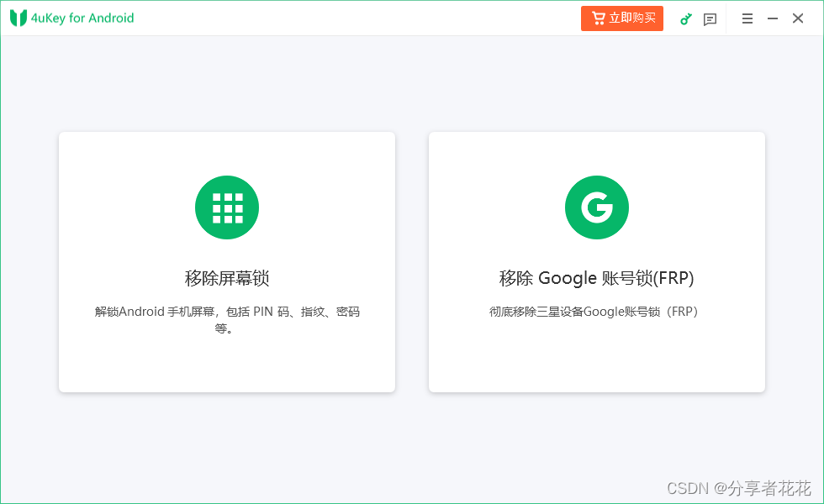Screen dimensions: 824x504
Task: Open the feedback message icon
Action: coord(710,19)
